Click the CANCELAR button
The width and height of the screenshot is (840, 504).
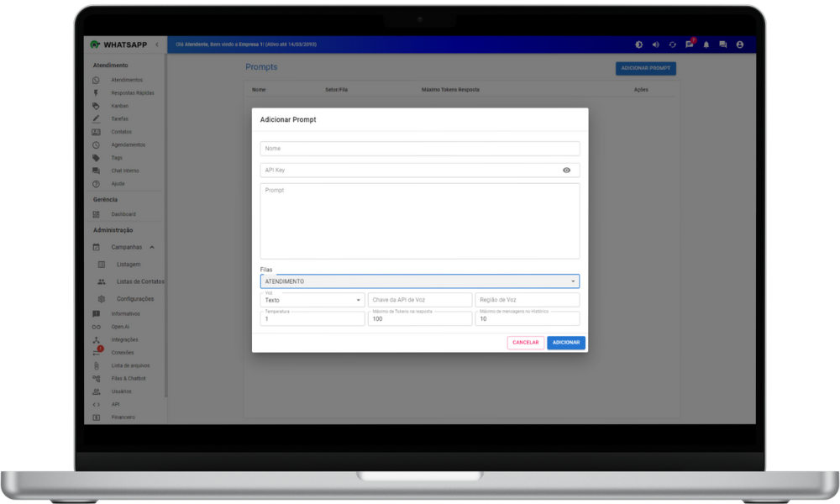point(526,343)
